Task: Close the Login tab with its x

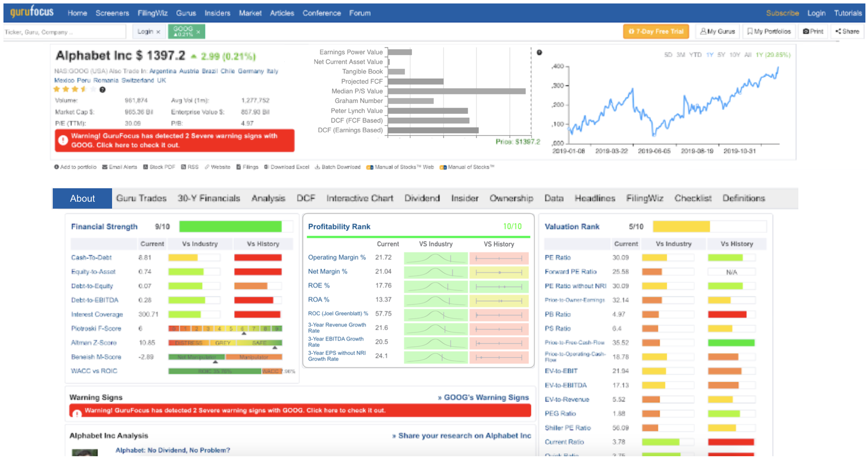Action: 158,32
